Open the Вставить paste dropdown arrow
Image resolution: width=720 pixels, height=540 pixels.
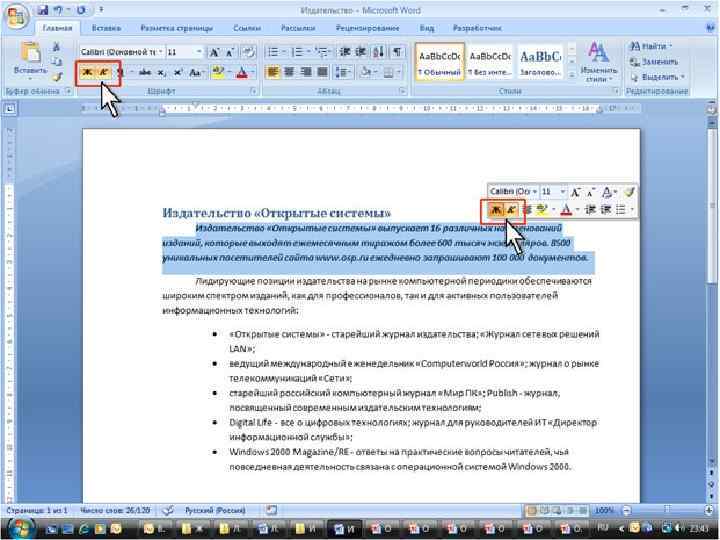tap(30, 79)
